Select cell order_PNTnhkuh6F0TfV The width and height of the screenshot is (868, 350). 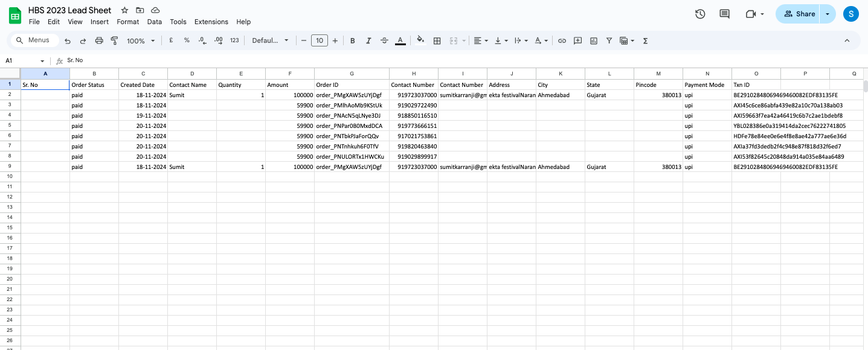point(352,146)
